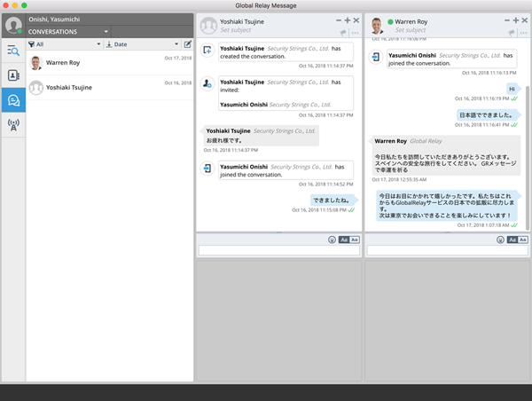Open the broadcast antenna sidebar icon
The image size is (532, 401).
(13, 125)
